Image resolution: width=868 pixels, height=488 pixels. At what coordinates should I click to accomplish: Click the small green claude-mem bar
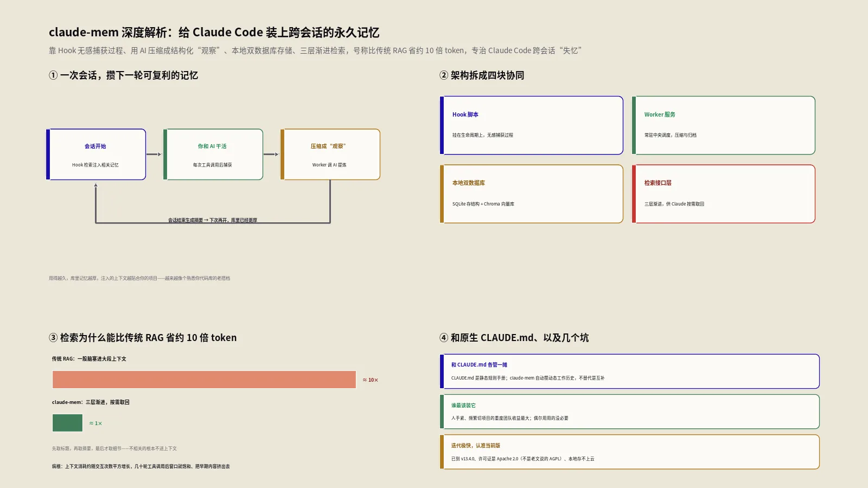[x=67, y=423]
